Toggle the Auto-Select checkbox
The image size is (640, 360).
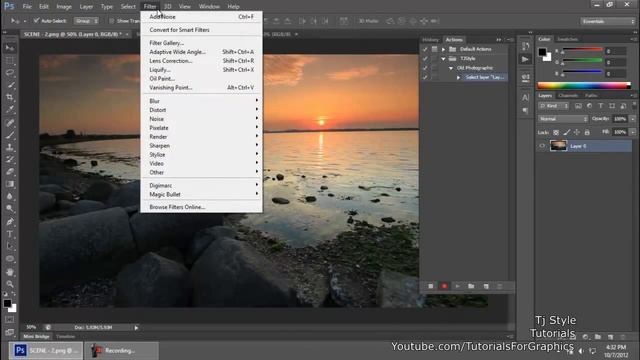(x=36, y=20)
